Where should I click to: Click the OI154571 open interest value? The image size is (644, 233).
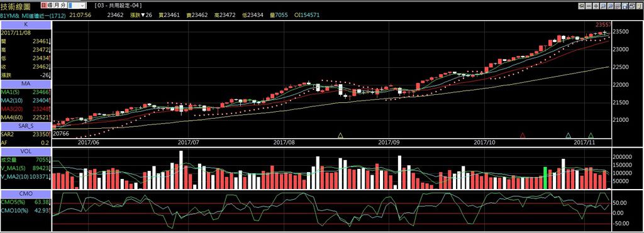tap(307, 15)
